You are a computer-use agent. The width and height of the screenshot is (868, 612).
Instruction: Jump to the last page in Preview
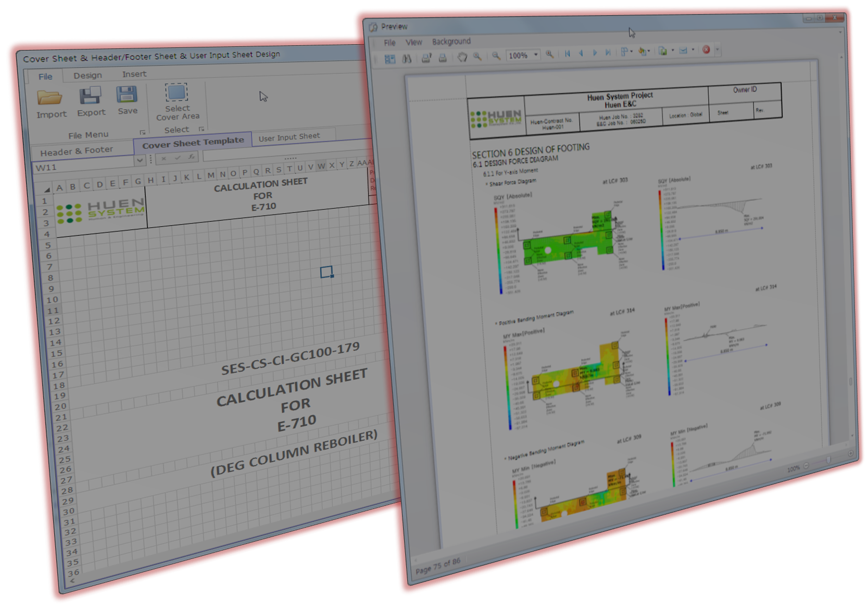pos(608,53)
